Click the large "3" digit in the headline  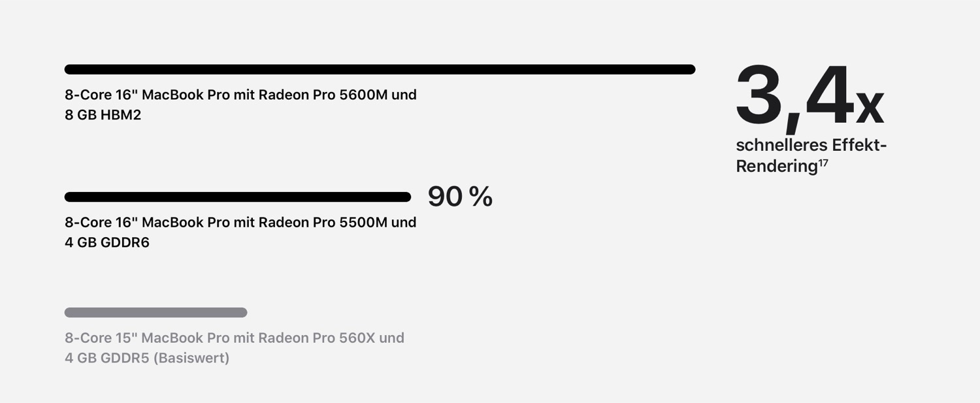(766, 95)
